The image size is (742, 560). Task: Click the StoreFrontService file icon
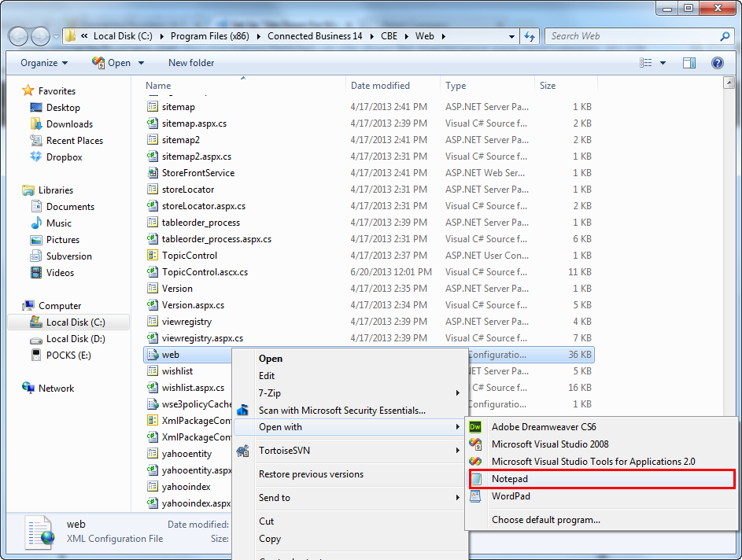[153, 173]
